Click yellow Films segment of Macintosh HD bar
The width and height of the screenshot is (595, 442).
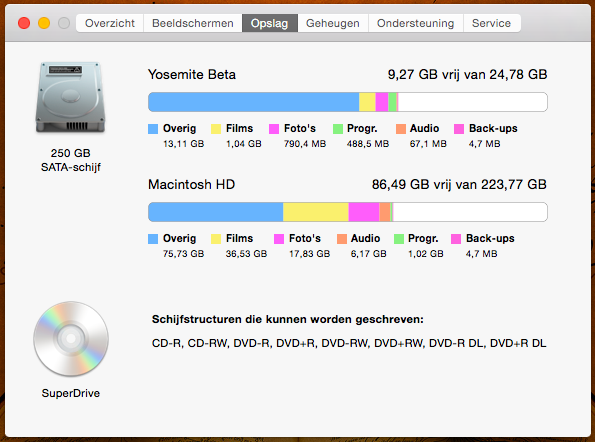[x=316, y=212]
